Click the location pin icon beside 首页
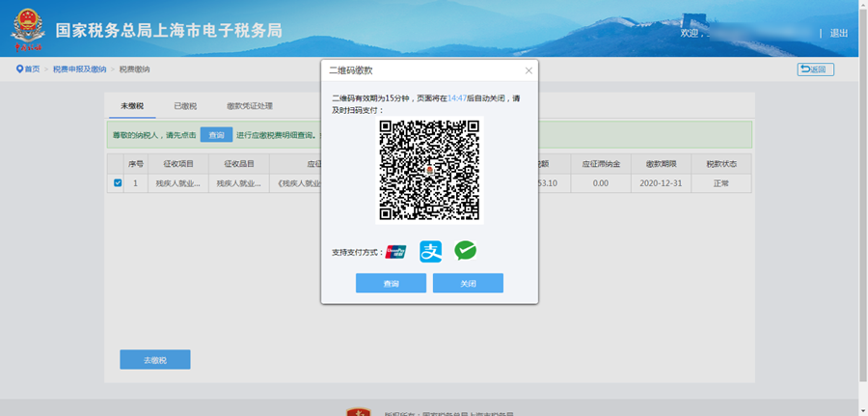Image resolution: width=868 pixels, height=416 pixels. click(19, 69)
